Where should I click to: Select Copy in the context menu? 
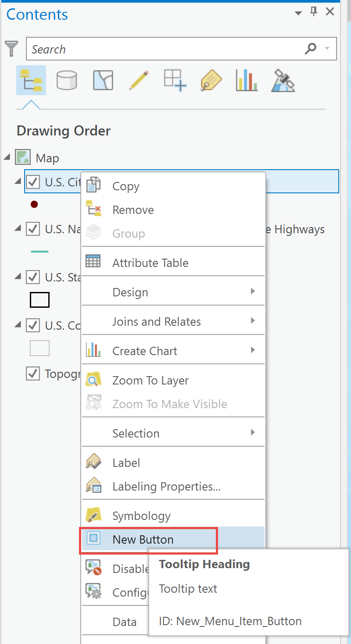pos(126,186)
